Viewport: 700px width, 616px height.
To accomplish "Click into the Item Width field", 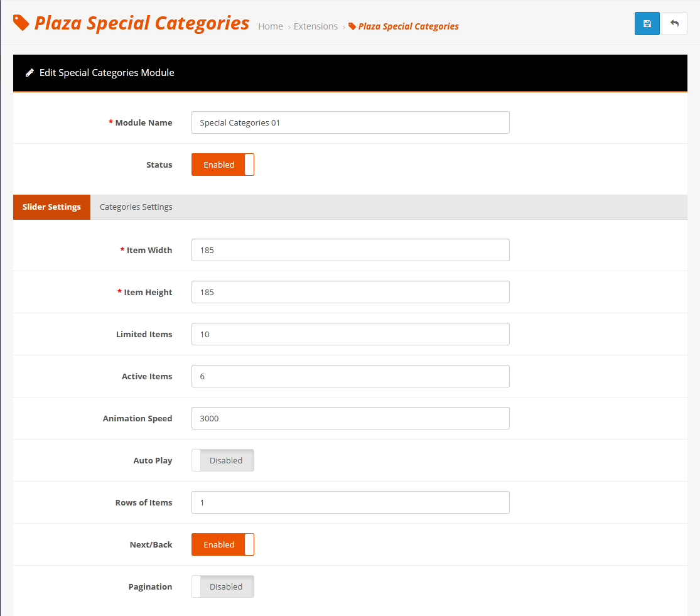I will point(350,250).
